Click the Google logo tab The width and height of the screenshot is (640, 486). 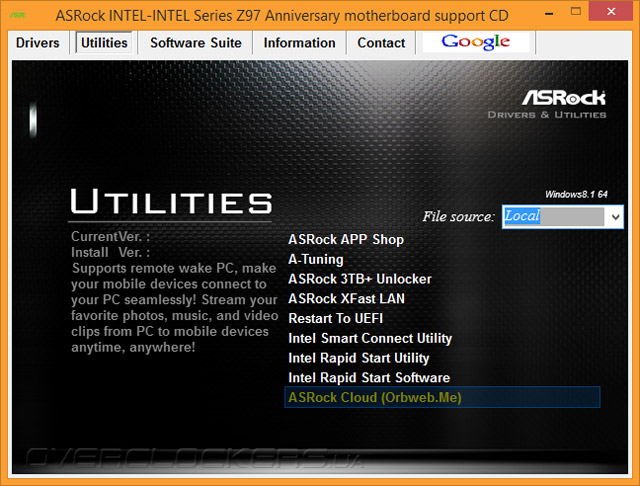[x=476, y=42]
